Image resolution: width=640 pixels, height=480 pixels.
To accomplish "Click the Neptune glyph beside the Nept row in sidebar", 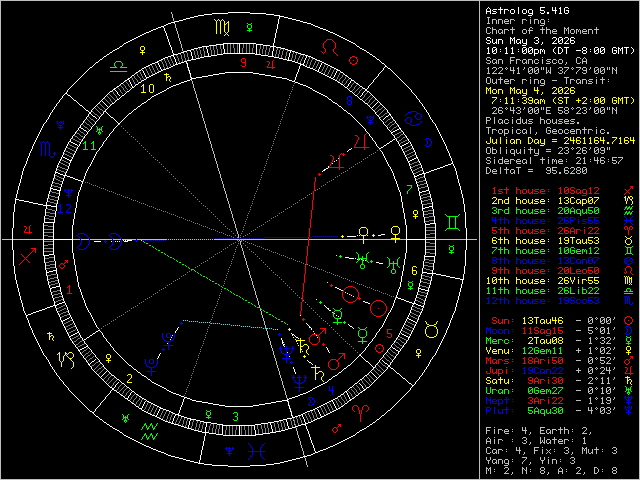I will (x=629, y=401).
